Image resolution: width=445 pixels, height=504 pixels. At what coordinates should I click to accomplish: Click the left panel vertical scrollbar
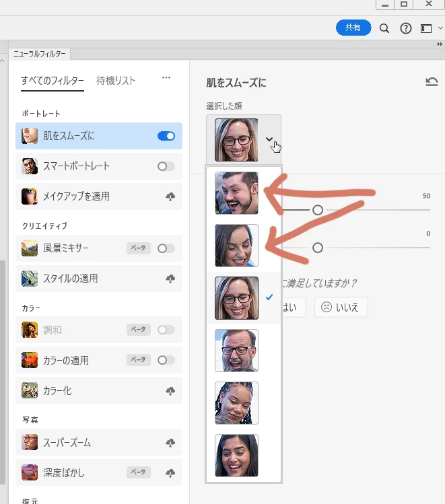pos(3,373)
